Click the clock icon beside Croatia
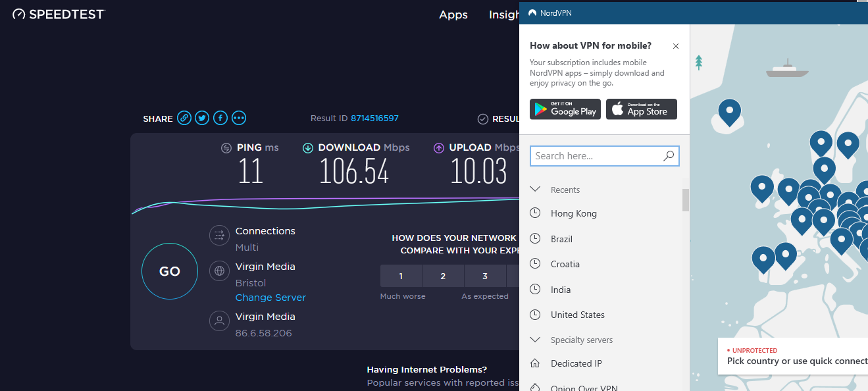 [536, 264]
